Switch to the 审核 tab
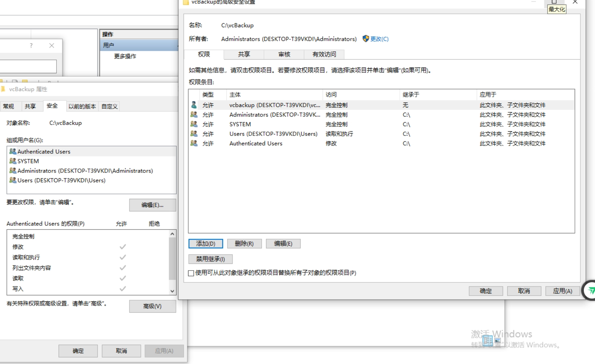 (x=284, y=54)
